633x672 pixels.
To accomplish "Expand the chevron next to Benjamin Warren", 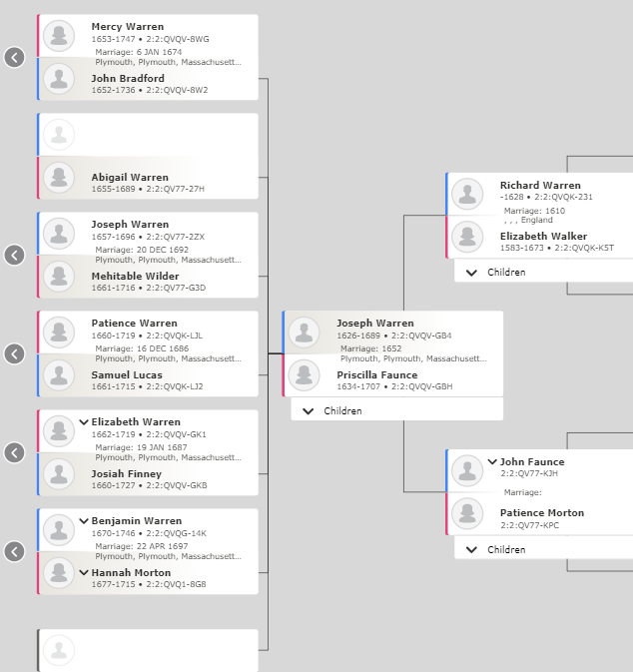I will (x=84, y=521).
